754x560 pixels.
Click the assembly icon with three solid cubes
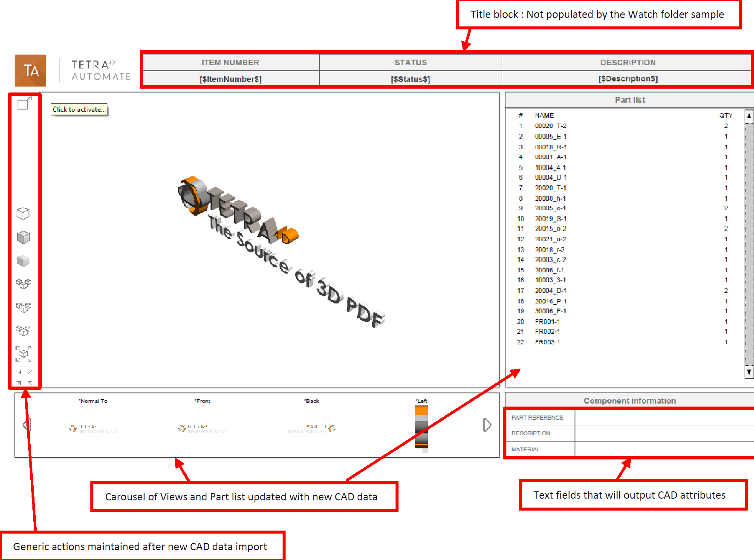coord(23,284)
